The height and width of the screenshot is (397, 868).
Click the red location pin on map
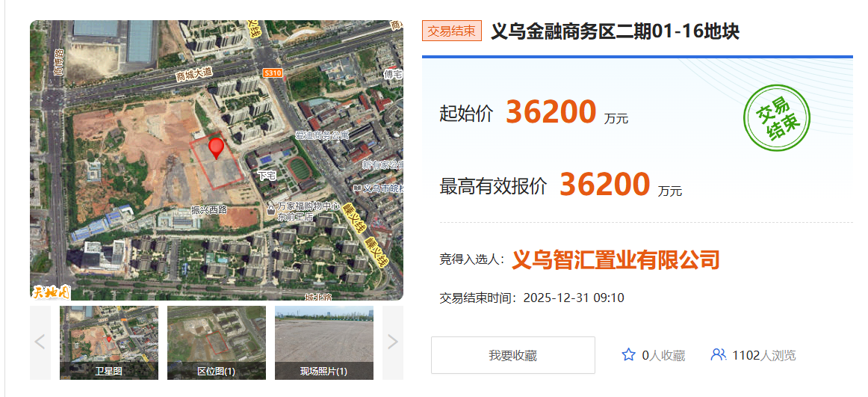pos(216,147)
